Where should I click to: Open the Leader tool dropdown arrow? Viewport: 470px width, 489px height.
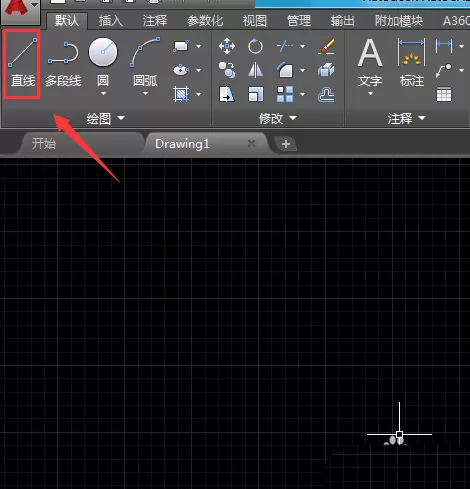coord(462,70)
